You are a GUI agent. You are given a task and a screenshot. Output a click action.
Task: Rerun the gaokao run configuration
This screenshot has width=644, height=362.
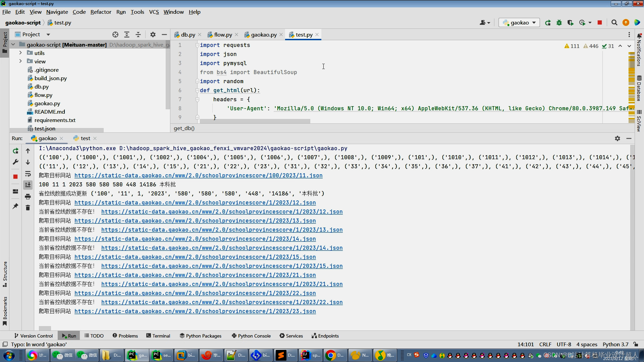point(548,23)
